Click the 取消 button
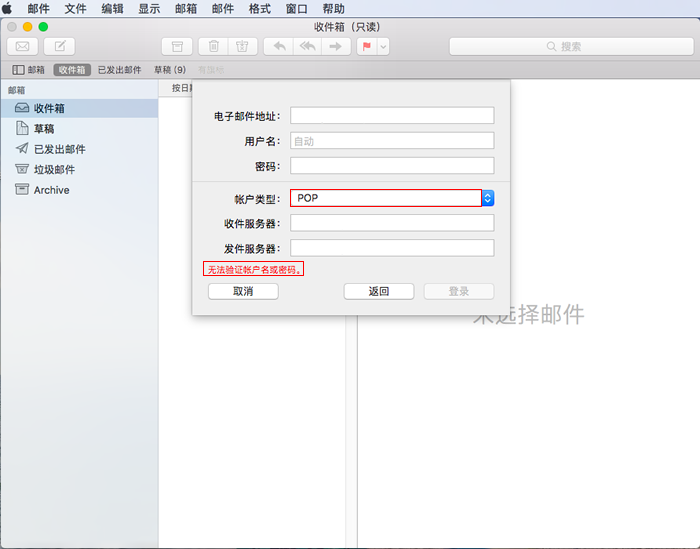The width and height of the screenshot is (700, 549). point(243,291)
